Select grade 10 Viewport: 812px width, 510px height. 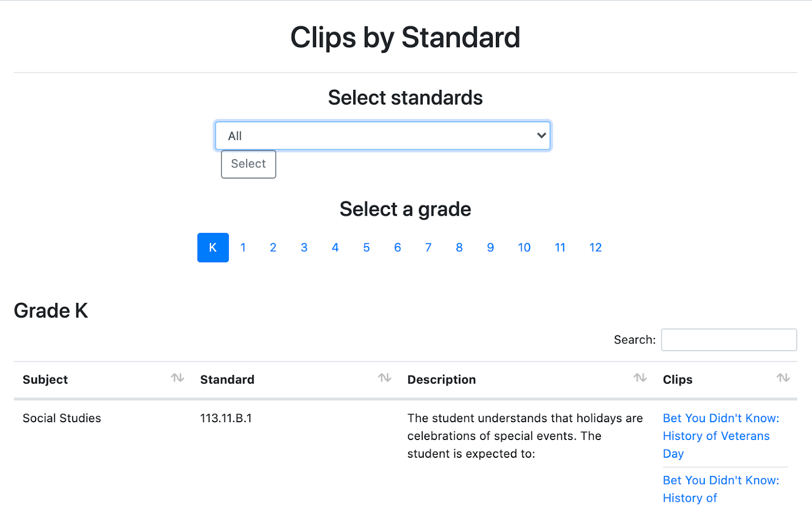pos(524,248)
